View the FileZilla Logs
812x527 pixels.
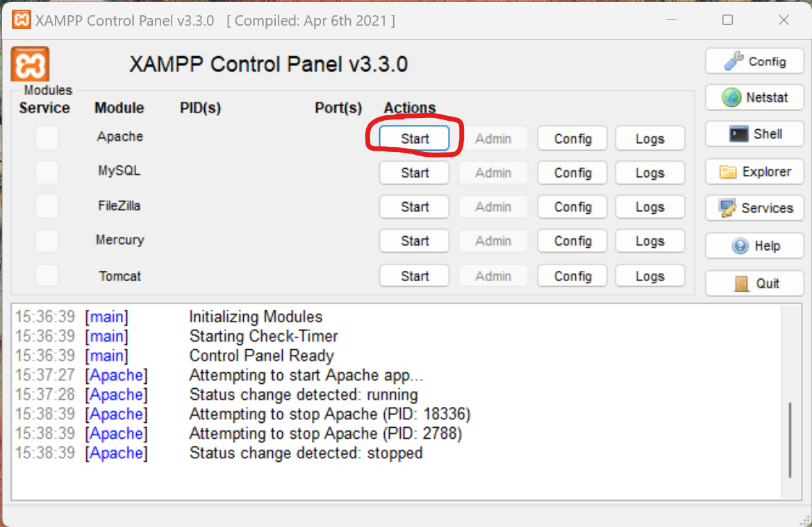point(649,207)
